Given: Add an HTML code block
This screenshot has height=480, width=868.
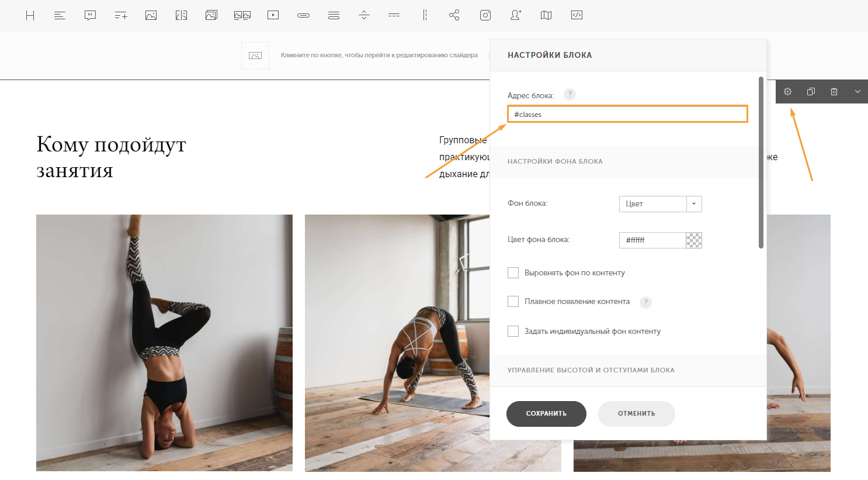Looking at the screenshot, I should pos(577,15).
